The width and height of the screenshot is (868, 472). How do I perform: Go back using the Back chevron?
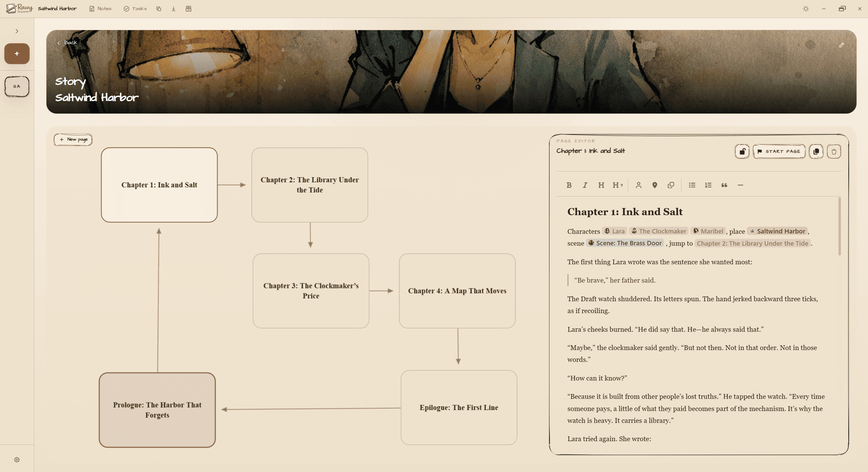pyautogui.click(x=67, y=43)
